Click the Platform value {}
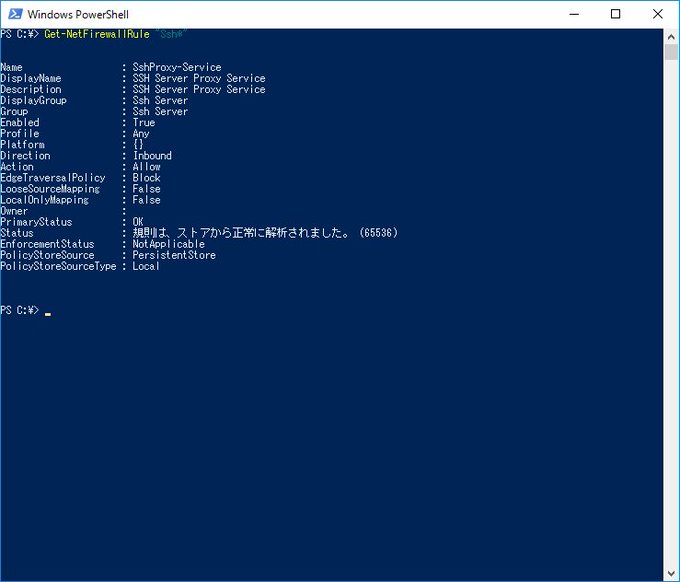This screenshot has width=680, height=582. (138, 144)
